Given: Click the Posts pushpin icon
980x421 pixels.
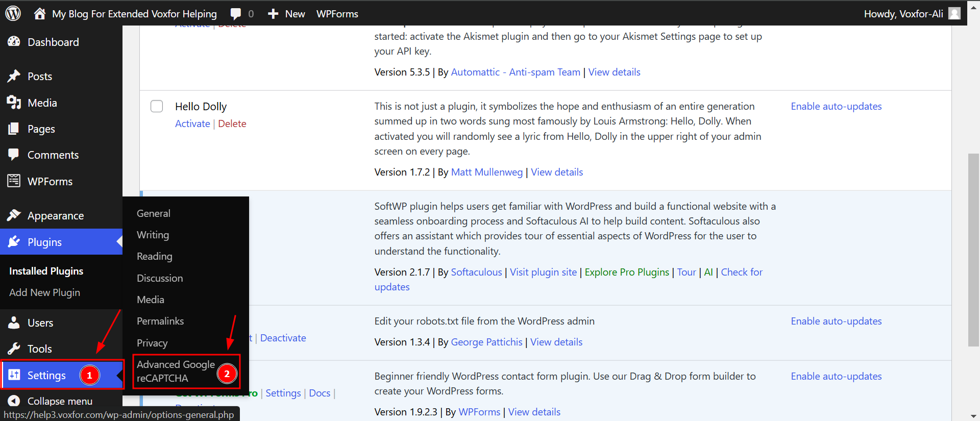Looking at the screenshot, I should pyautogui.click(x=14, y=76).
